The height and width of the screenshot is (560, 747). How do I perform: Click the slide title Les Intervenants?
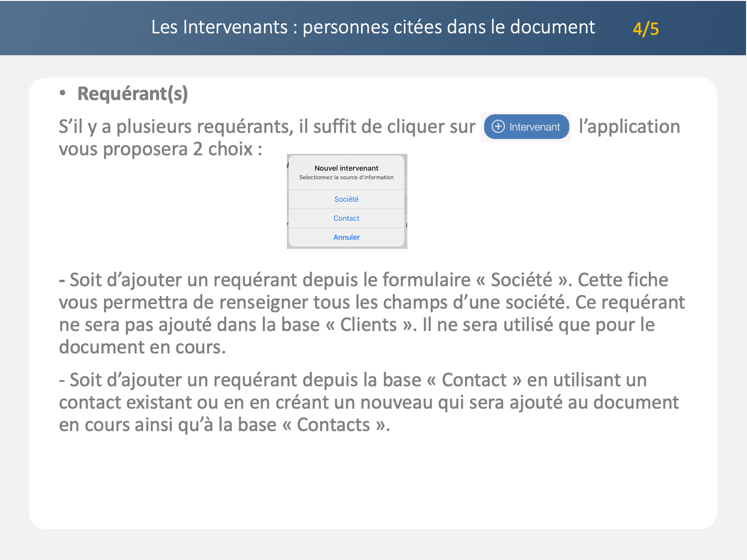click(373, 27)
